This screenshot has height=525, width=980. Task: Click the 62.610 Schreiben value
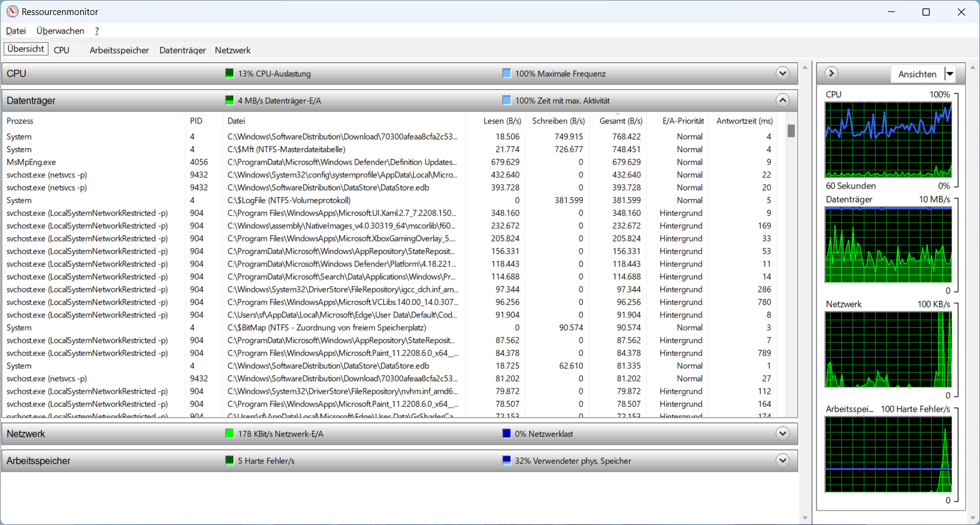(x=571, y=366)
